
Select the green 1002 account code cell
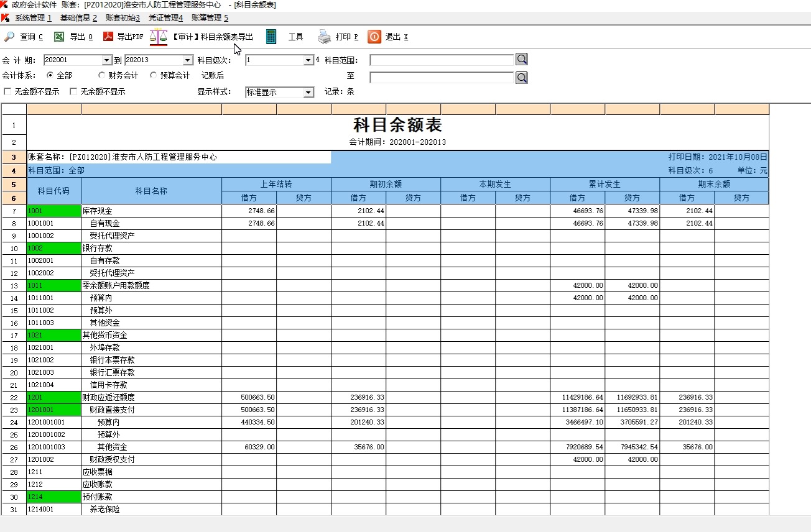[54, 248]
